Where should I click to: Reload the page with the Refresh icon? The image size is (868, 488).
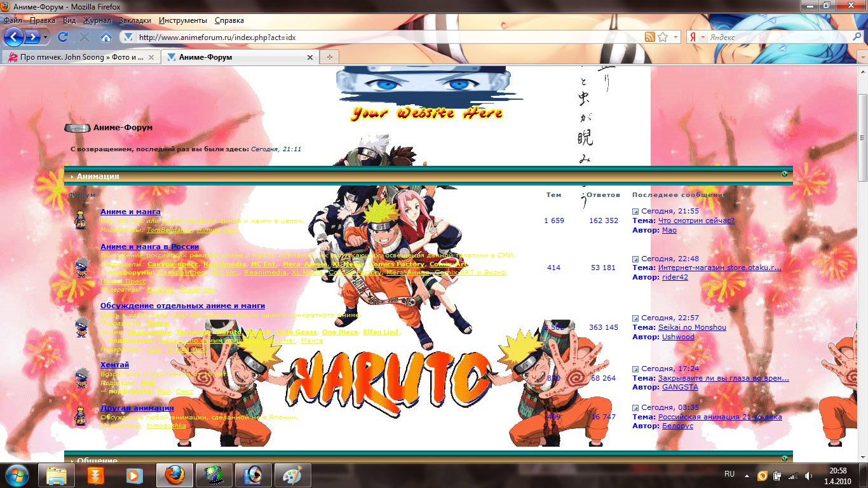[x=62, y=37]
